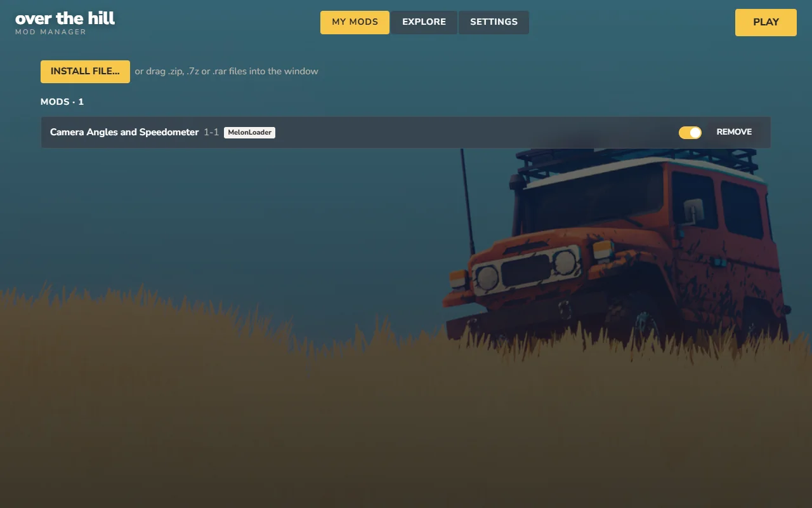The height and width of the screenshot is (508, 812).
Task: Click the mod version number 1-1
Action: [x=211, y=132]
